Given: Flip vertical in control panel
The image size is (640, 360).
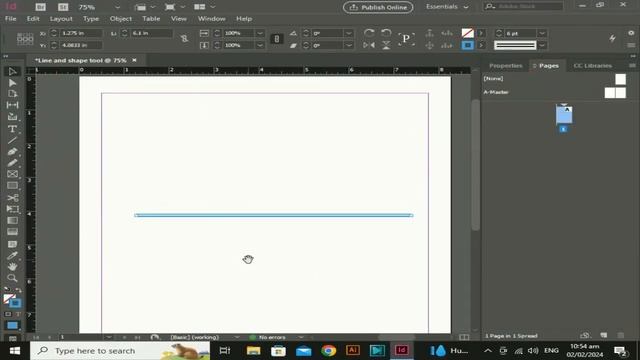Looking at the screenshot, I should (386, 45).
